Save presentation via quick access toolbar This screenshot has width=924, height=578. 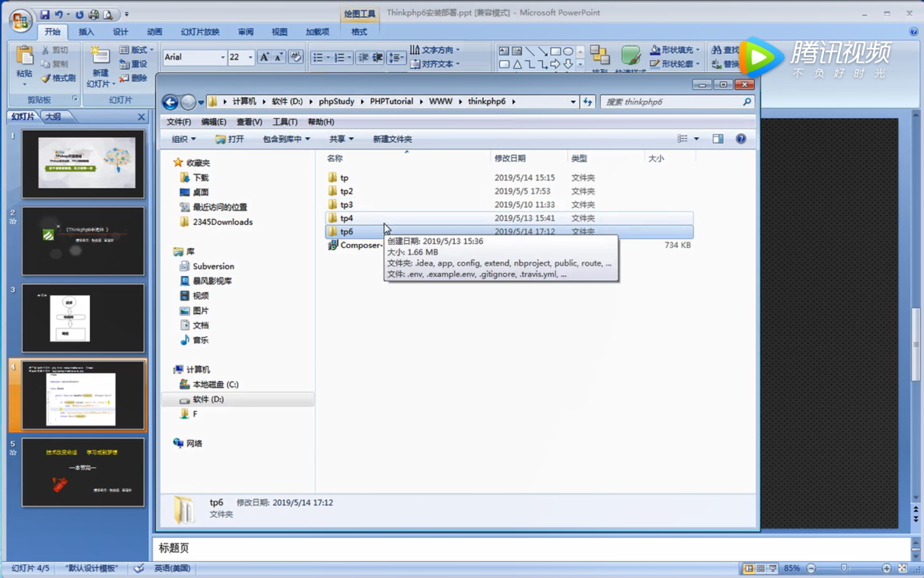coord(45,14)
